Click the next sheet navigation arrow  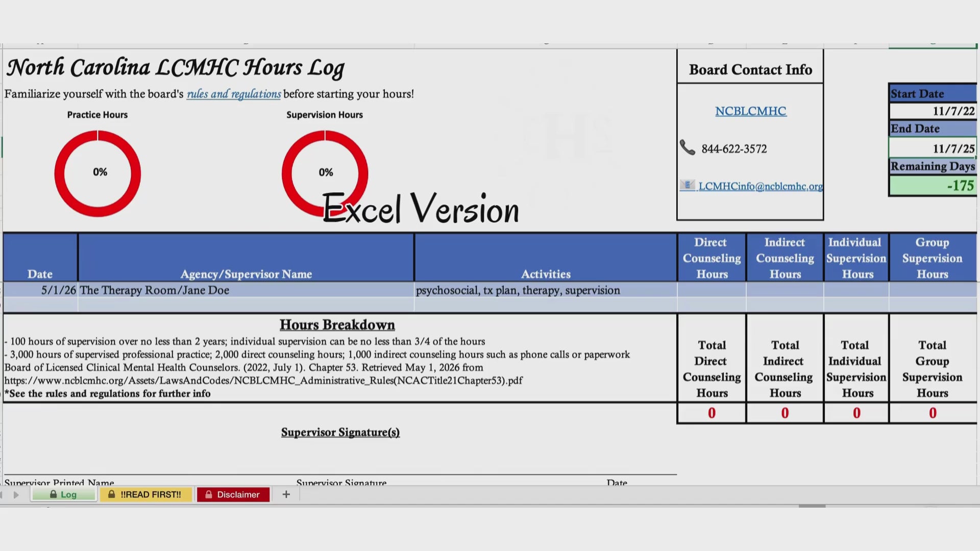16,494
